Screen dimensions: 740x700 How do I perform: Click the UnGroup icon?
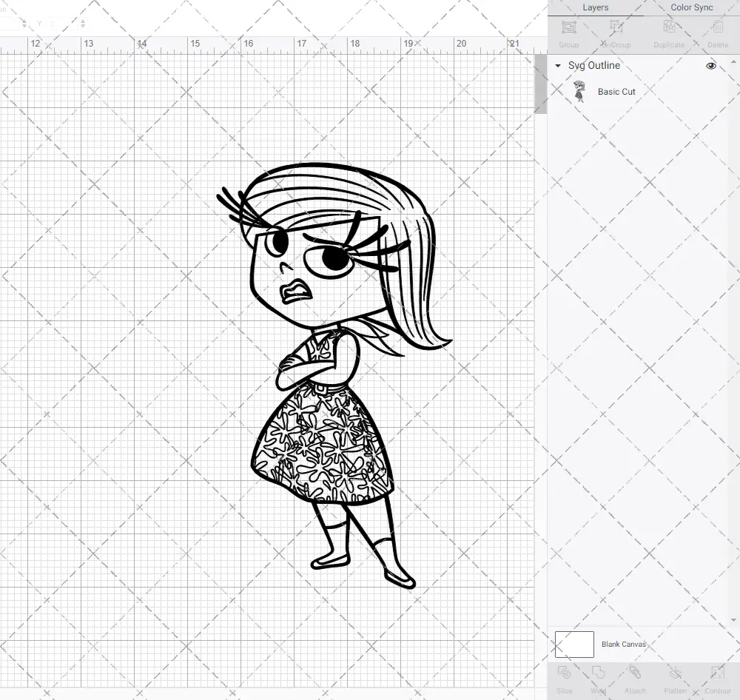[x=616, y=33]
